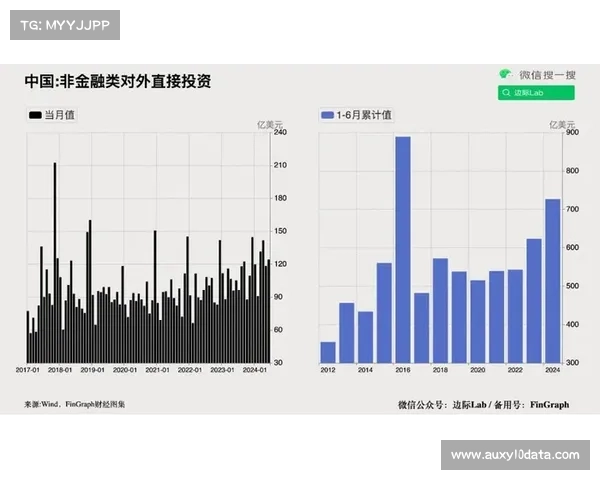Click the 120 y-axis value

click(280, 264)
